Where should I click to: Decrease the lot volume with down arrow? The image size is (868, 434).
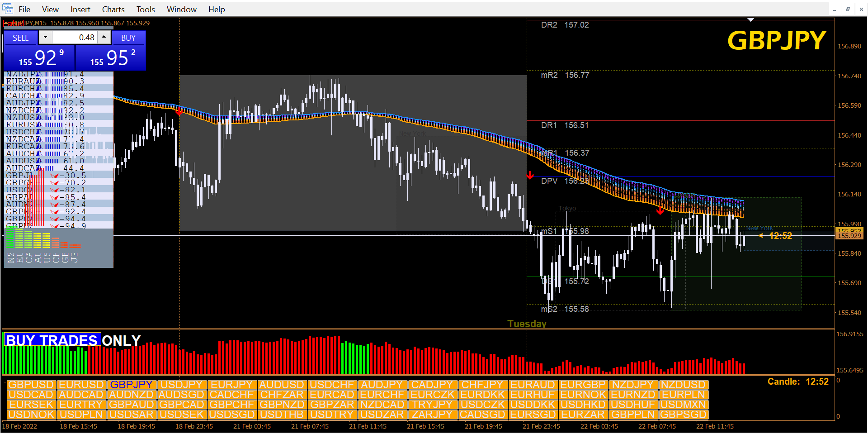(x=45, y=38)
